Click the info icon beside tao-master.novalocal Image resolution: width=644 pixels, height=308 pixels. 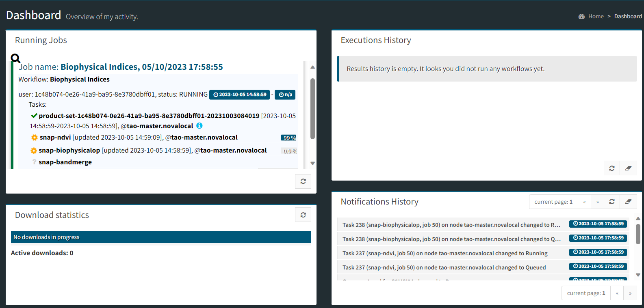(x=199, y=126)
